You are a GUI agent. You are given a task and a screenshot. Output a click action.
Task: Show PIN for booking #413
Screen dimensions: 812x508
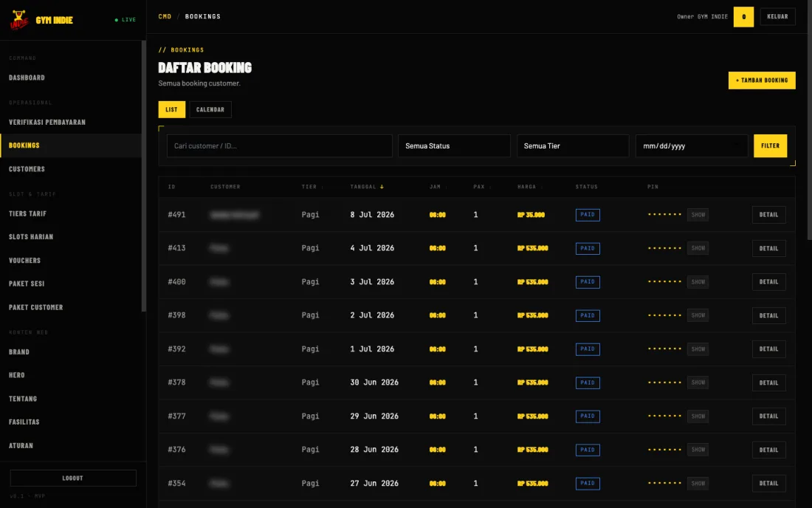pos(698,248)
